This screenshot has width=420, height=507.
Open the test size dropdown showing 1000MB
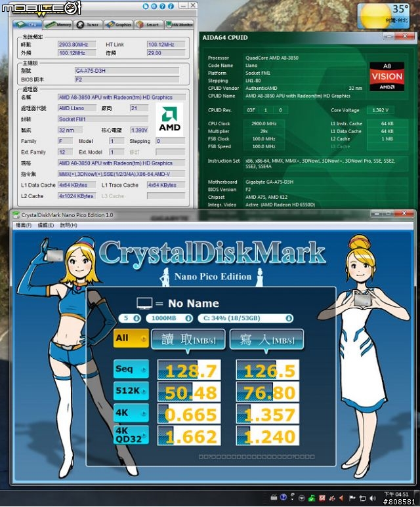(169, 318)
